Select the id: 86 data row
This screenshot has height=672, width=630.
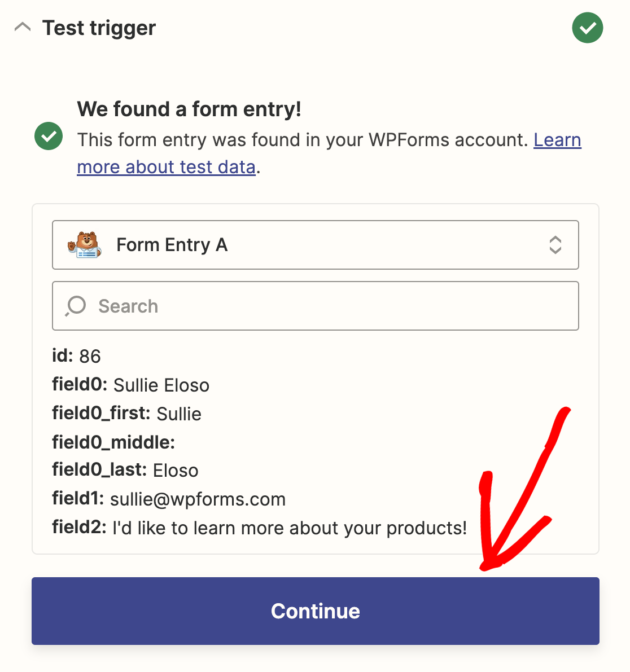point(76,355)
